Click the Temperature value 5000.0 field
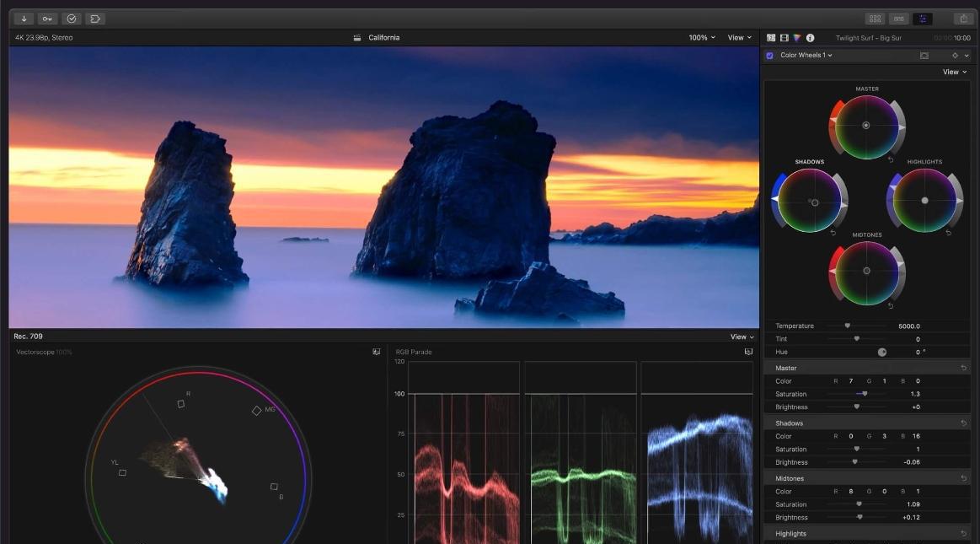The image size is (980, 544). click(908, 326)
